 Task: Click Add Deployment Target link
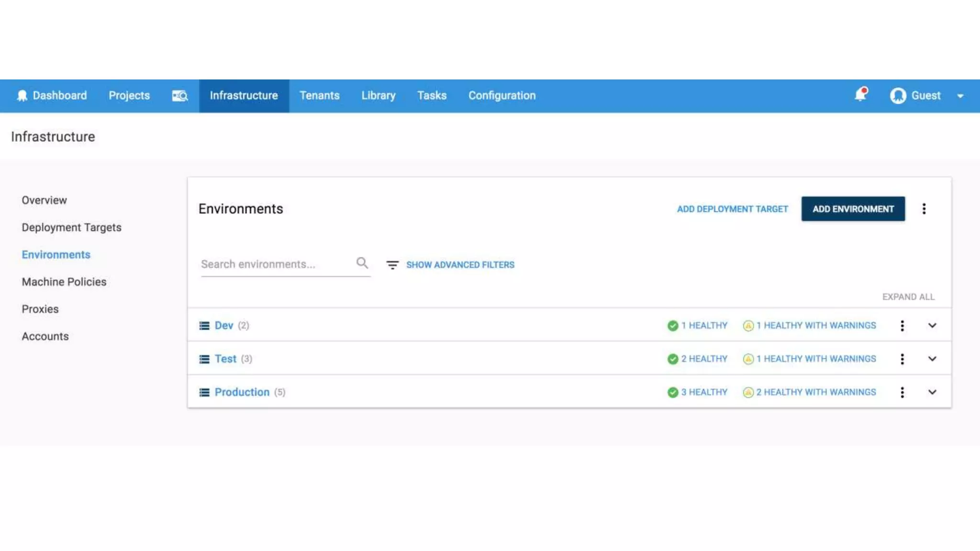(732, 209)
